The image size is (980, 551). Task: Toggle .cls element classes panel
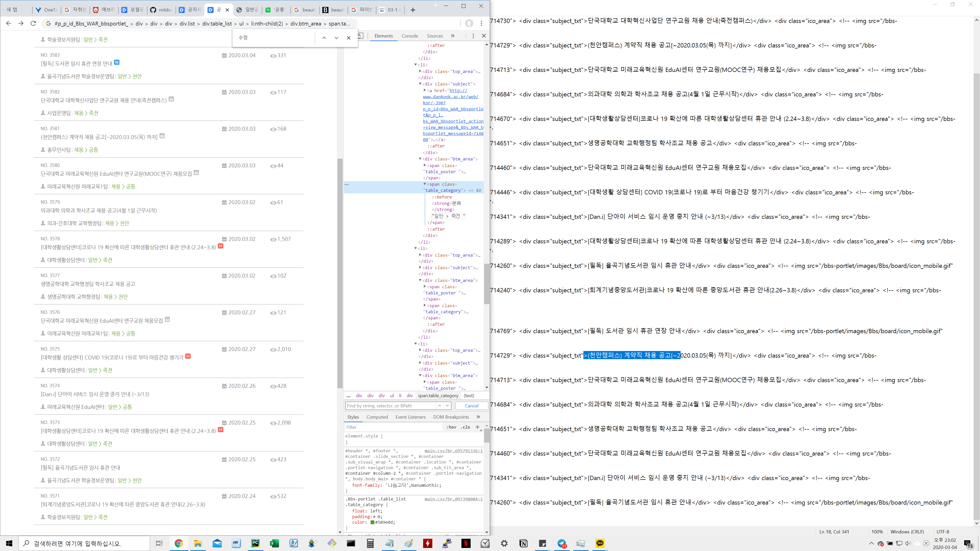[x=465, y=427]
